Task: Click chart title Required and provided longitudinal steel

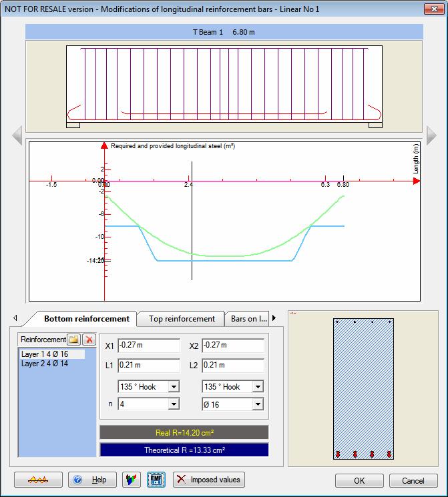Action: coord(173,146)
